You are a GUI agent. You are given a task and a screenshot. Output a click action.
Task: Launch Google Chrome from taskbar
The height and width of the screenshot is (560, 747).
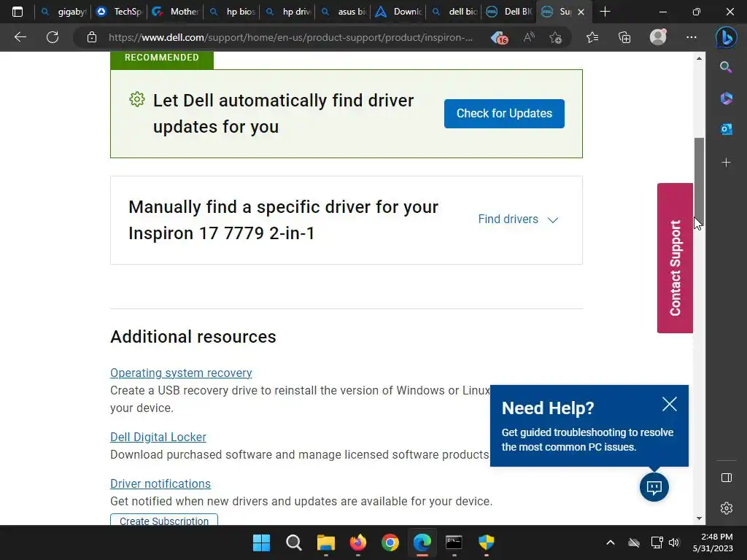click(390, 542)
